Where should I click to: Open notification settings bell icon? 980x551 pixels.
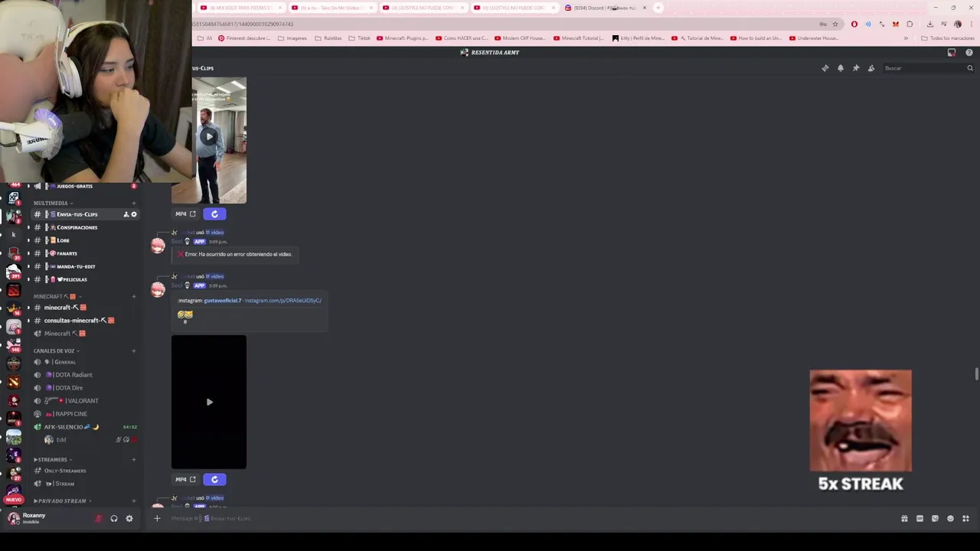pos(841,68)
